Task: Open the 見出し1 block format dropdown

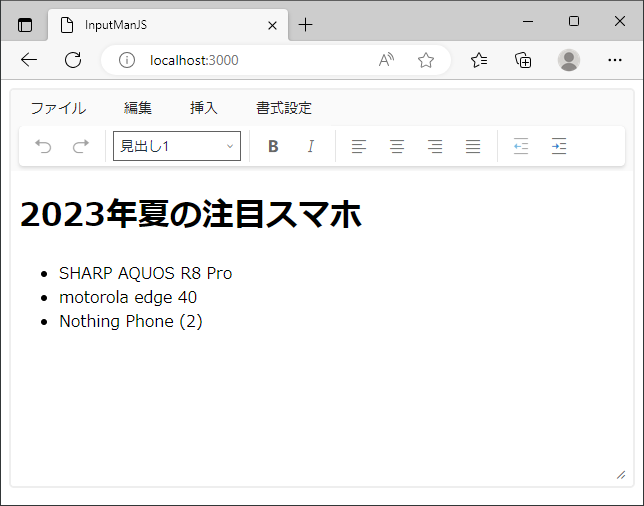Action: coord(177,146)
